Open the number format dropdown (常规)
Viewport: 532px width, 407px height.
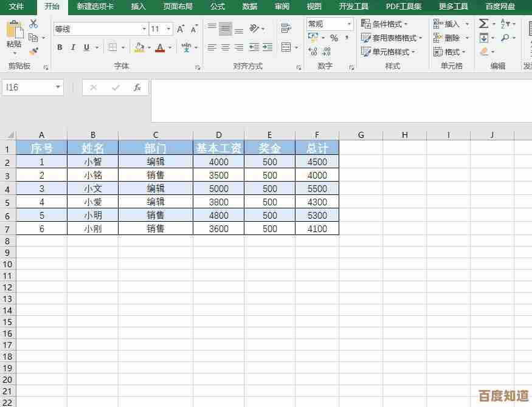[x=348, y=24]
